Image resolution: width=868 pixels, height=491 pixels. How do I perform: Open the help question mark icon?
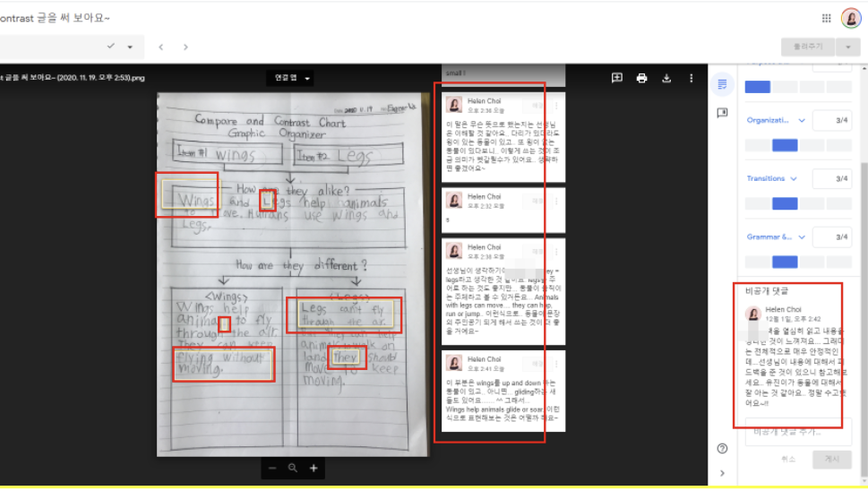click(722, 448)
